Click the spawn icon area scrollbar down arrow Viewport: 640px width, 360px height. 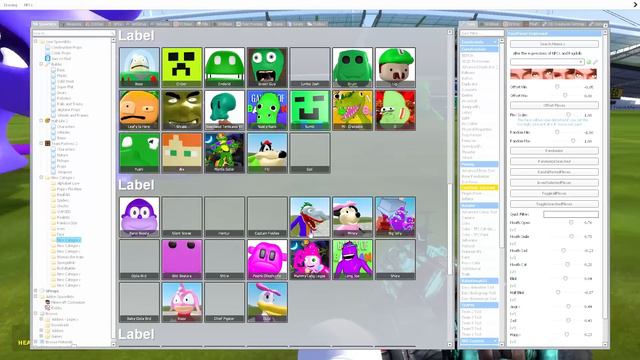[x=450, y=344]
